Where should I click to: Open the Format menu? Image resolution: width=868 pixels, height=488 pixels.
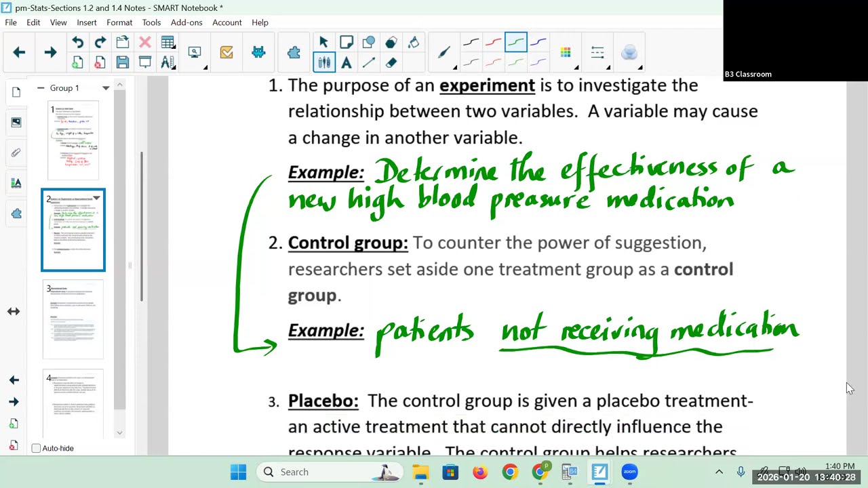click(x=119, y=22)
